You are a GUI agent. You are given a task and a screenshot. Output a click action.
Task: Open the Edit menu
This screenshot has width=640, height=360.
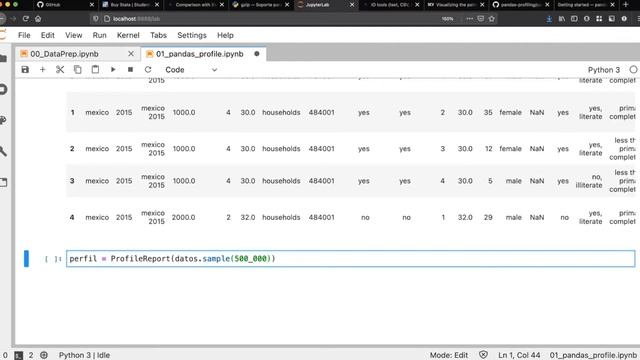(x=48, y=35)
